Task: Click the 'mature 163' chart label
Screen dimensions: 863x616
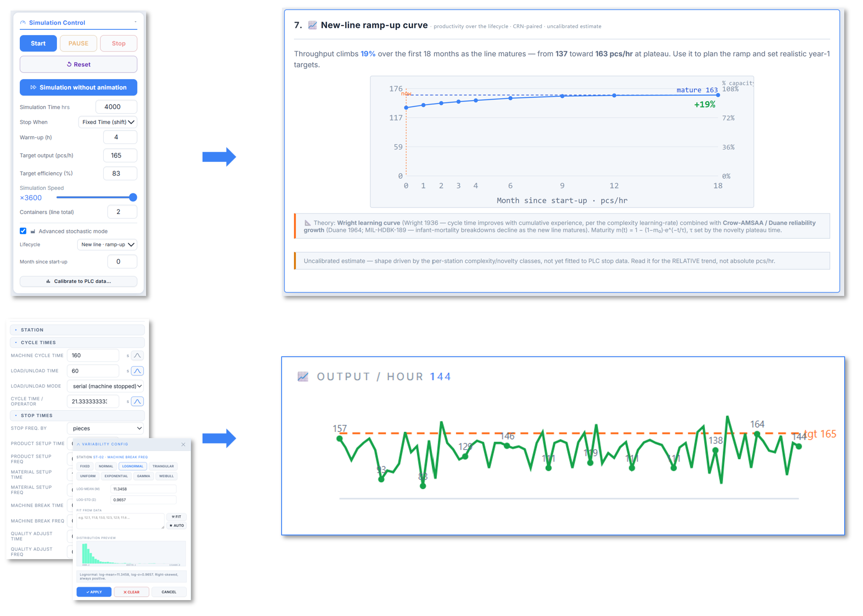Action: (697, 90)
